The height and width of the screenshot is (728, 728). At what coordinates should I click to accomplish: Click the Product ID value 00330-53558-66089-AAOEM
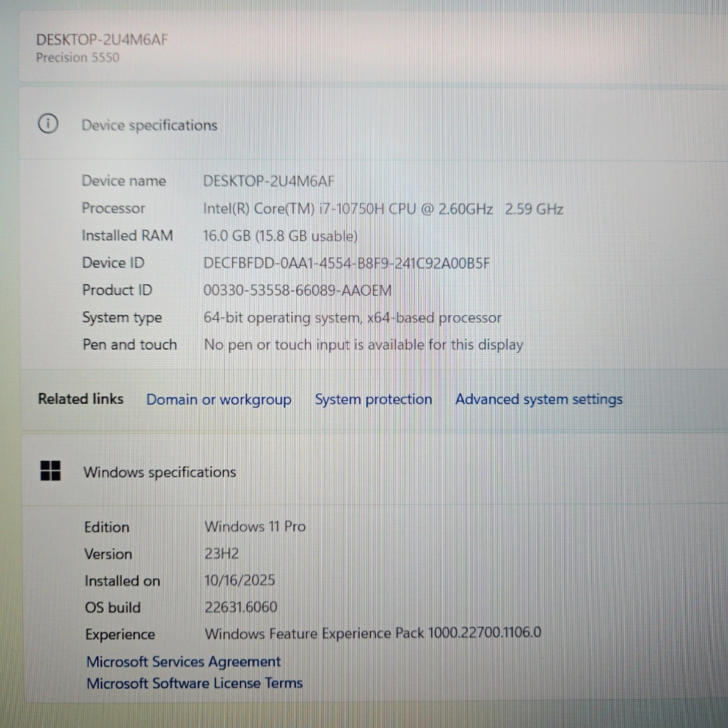click(x=297, y=291)
